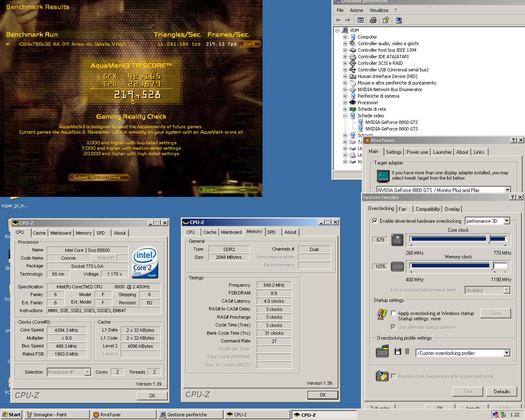Open the Visualizza menu
The image size is (525, 420).
379,10
